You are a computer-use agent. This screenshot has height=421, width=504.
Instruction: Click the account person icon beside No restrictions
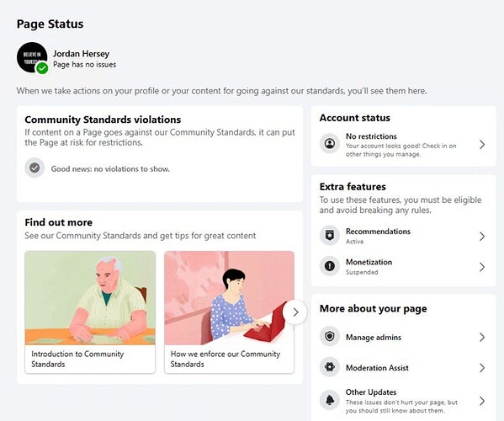(330, 143)
